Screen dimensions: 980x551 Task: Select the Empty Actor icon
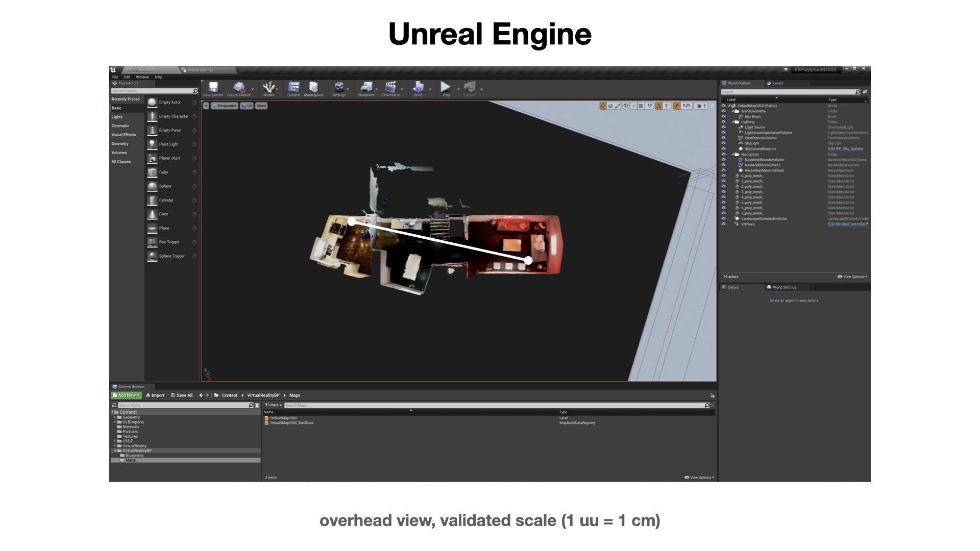[x=152, y=103]
